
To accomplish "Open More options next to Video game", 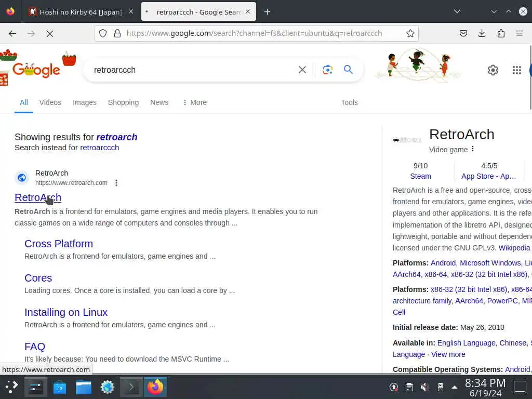I will (x=473, y=149).
